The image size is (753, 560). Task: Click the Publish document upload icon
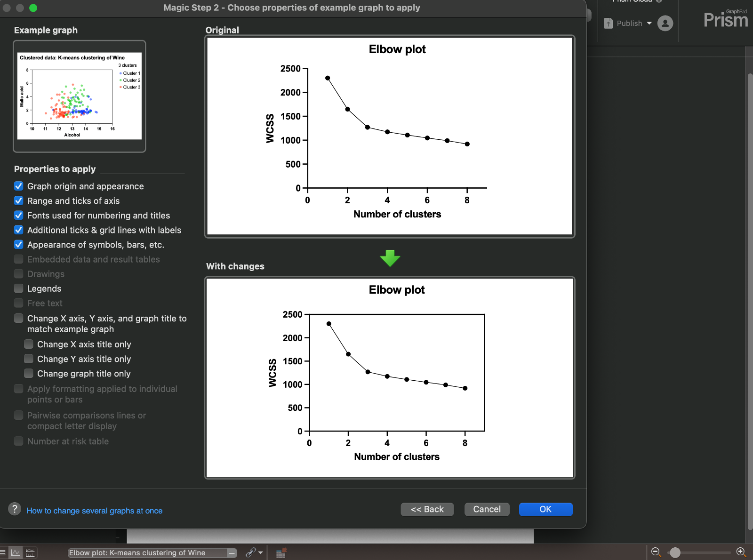(x=609, y=23)
